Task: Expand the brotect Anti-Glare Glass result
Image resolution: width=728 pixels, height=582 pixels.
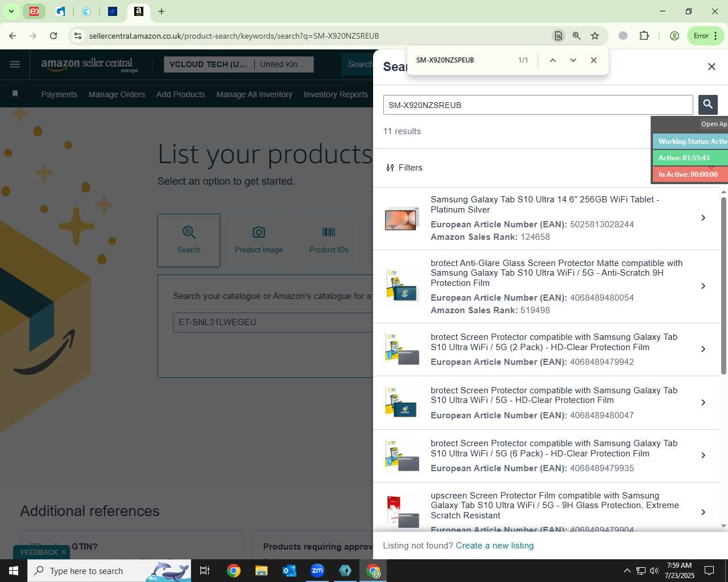Action: [x=703, y=286]
